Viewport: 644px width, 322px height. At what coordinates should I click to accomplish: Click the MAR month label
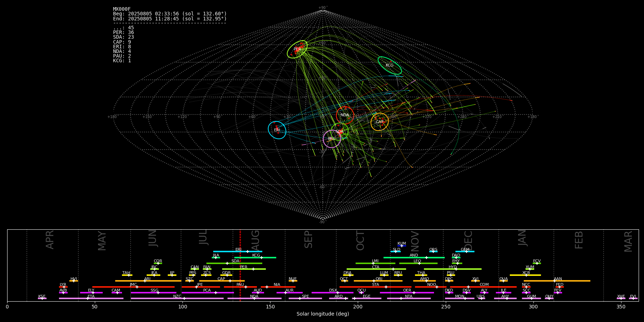(x=628, y=241)
